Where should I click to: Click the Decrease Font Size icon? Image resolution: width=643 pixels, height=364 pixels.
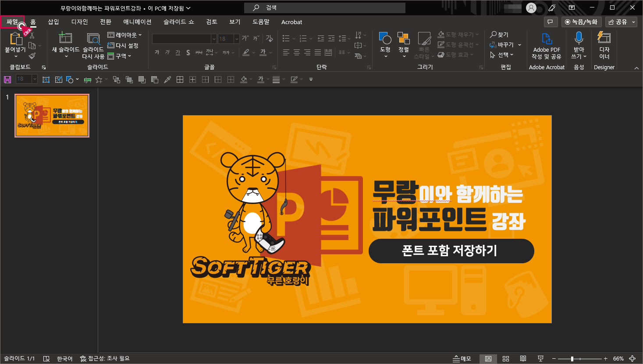point(256,39)
